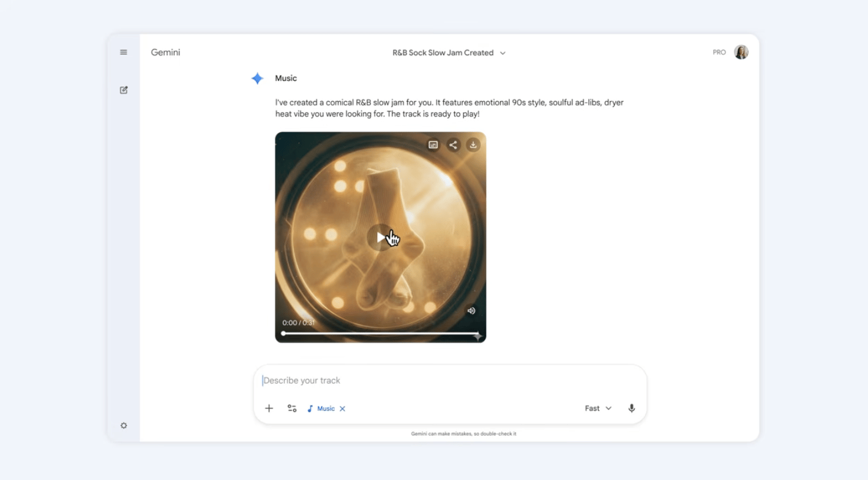
Task: Click the plus icon to add files
Action: (x=269, y=408)
